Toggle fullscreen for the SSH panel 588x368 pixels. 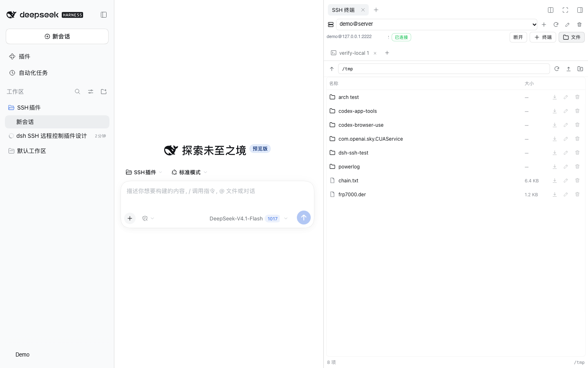point(565,10)
